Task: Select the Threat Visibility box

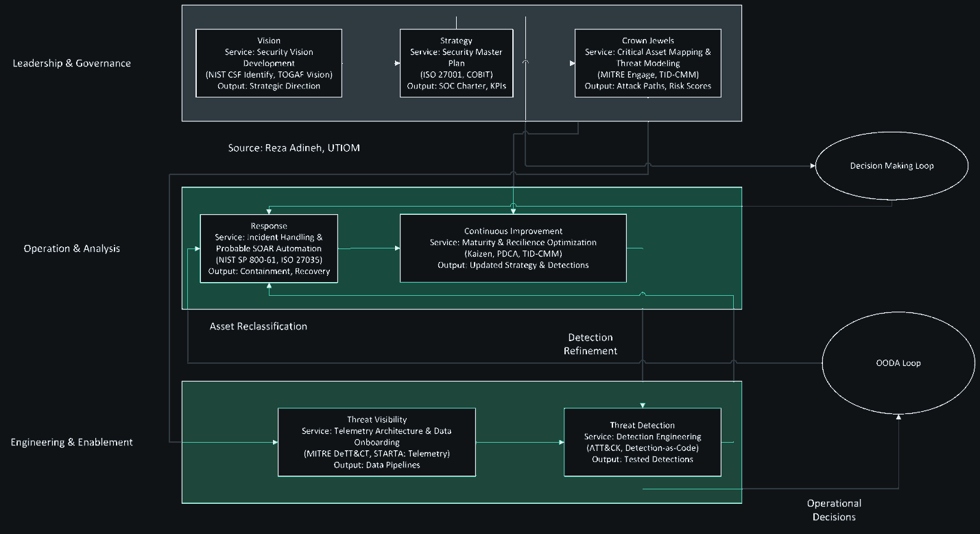Action: (x=377, y=442)
